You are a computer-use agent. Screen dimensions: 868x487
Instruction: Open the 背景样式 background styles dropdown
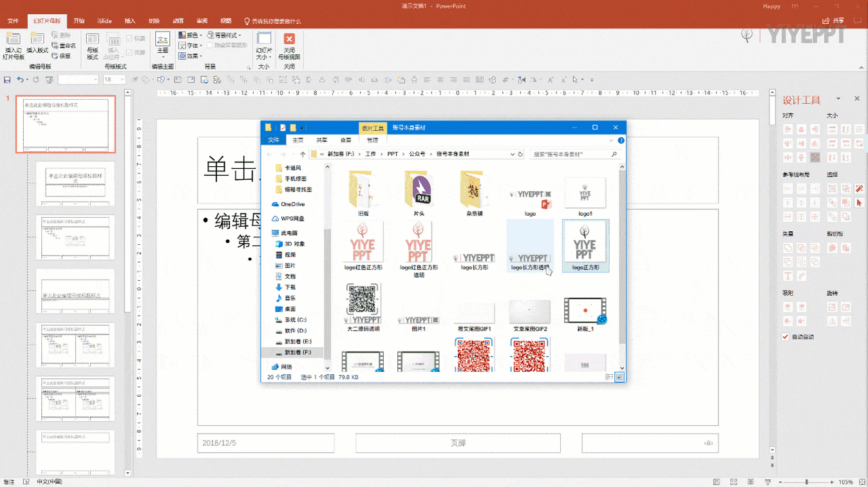tap(225, 35)
